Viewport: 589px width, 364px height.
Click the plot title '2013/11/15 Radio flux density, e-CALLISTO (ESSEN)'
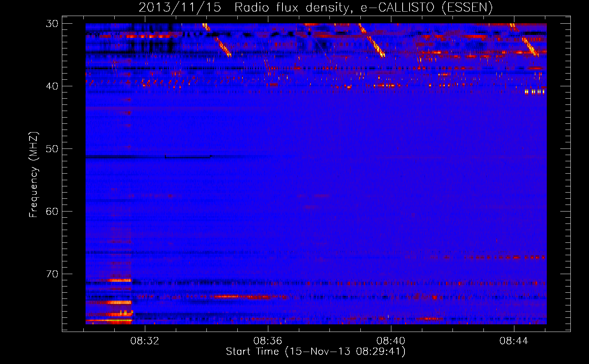tap(316, 7)
